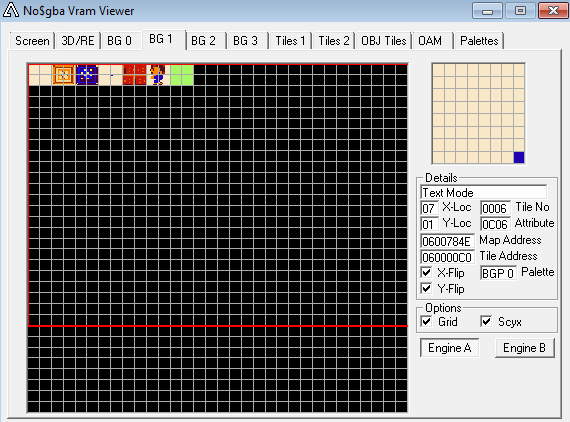Viewport: 570px width, 422px height.
Task: Click the X-Loc value field
Action: [429, 208]
